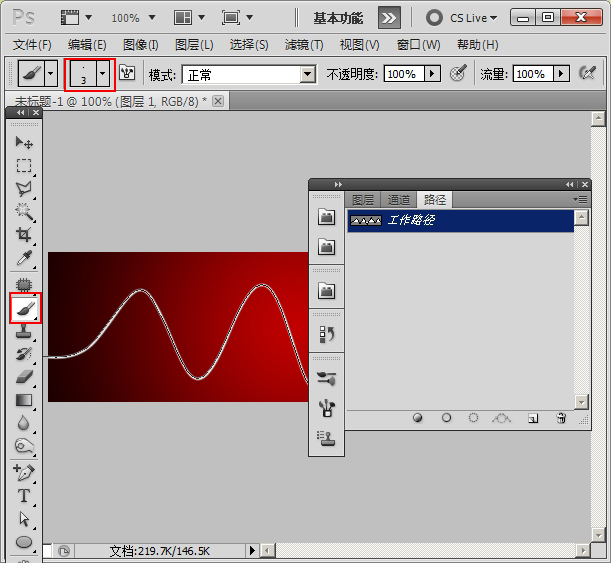This screenshot has height=563, width=611.
Task: Select the Path Selection tool
Action: [x=24, y=519]
